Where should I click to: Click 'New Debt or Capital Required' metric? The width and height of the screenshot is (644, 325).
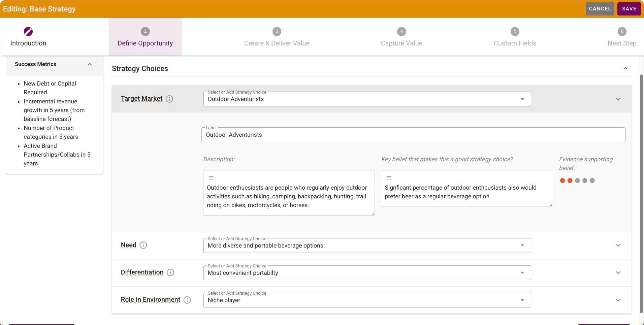point(50,88)
